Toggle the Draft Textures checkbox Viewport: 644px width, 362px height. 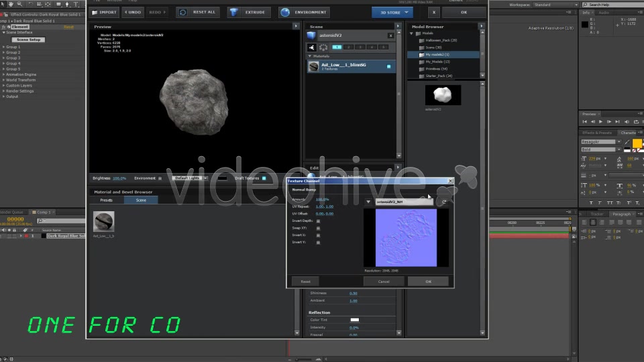tap(264, 178)
